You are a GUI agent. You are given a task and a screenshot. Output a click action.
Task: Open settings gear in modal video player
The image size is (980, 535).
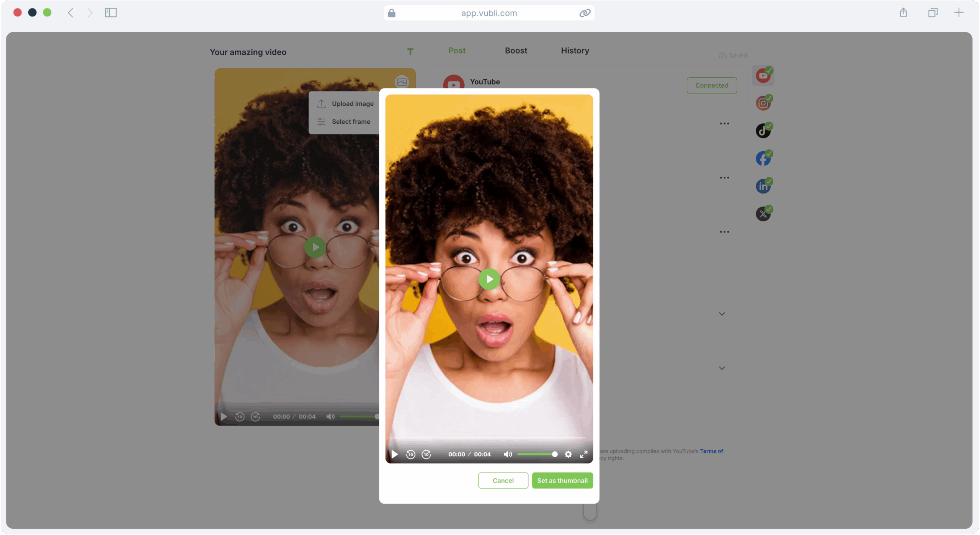point(568,454)
